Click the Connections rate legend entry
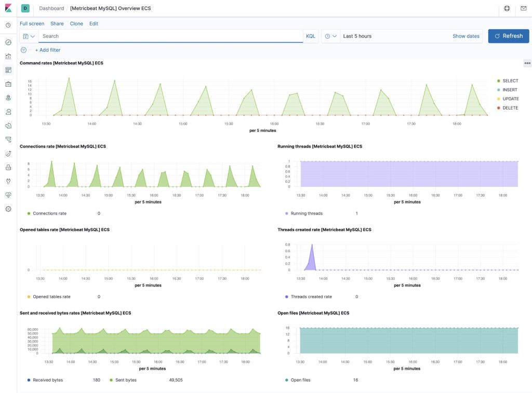The image size is (532, 393). pos(47,213)
